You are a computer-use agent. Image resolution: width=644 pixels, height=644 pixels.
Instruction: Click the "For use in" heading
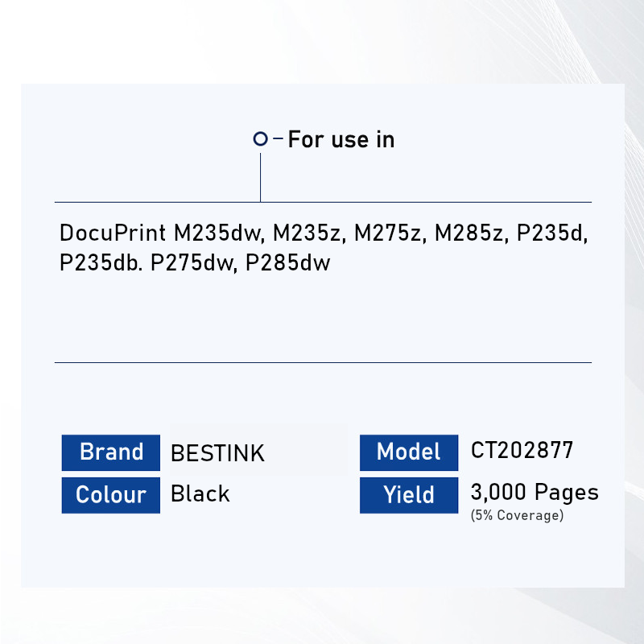pyautogui.click(x=341, y=139)
